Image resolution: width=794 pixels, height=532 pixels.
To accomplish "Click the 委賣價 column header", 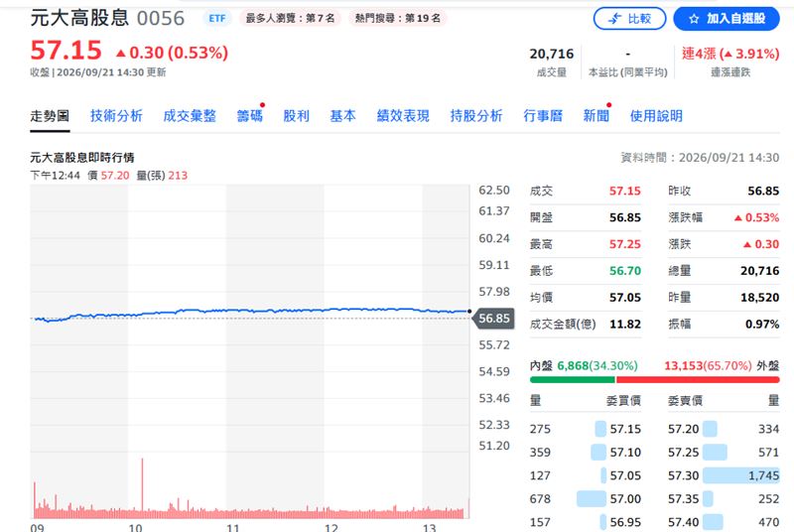I will click(x=685, y=401).
